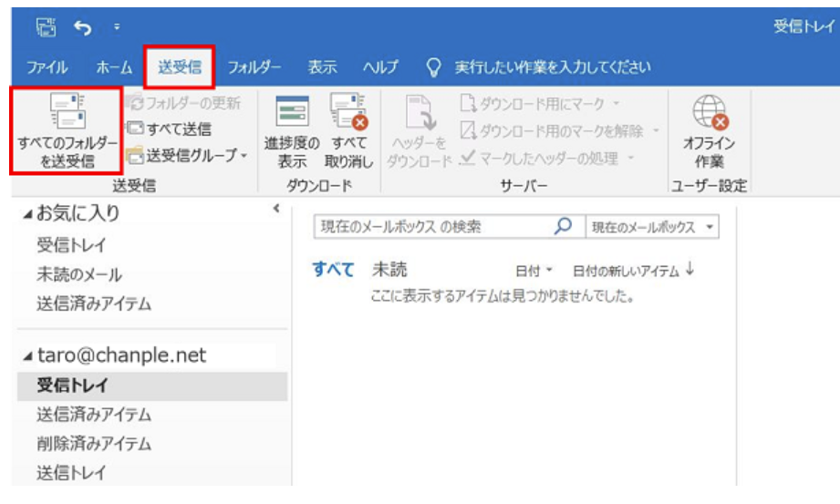The image size is (840, 504).
Task: Open 送信トレイ folder
Action: click(71, 473)
